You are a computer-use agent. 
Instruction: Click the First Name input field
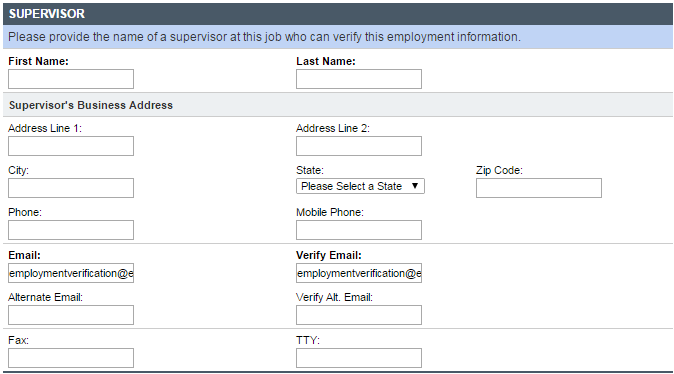point(71,79)
